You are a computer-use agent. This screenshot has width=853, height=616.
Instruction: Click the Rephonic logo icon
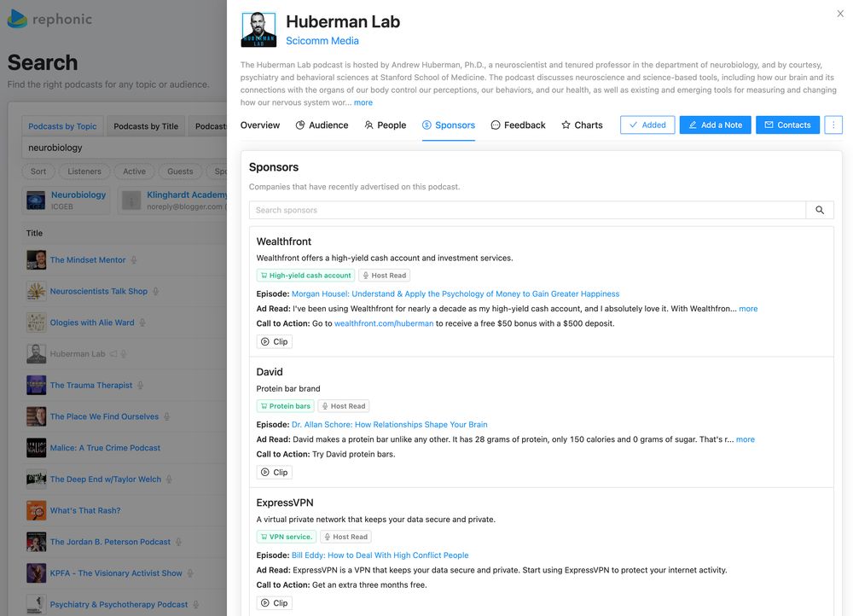pyautogui.click(x=17, y=19)
